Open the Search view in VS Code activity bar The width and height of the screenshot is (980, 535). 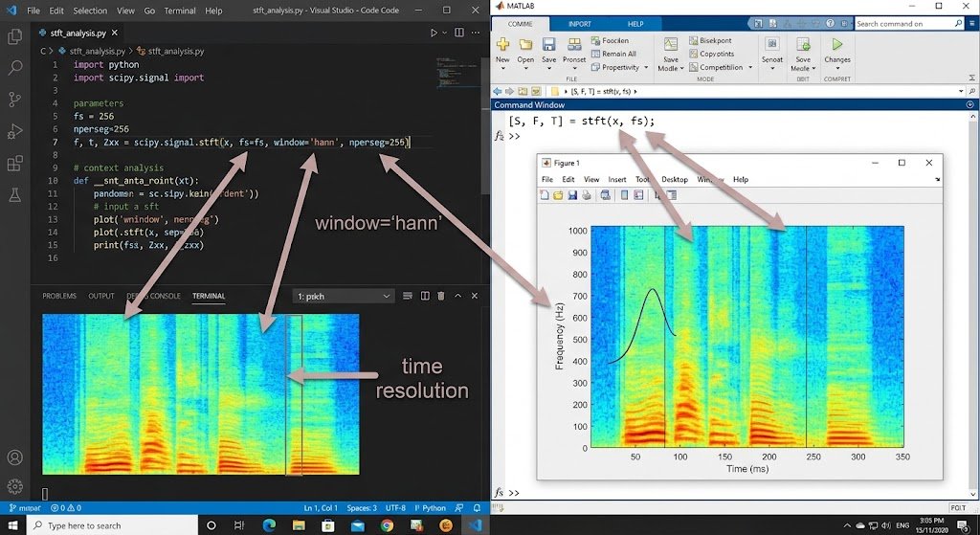point(14,68)
